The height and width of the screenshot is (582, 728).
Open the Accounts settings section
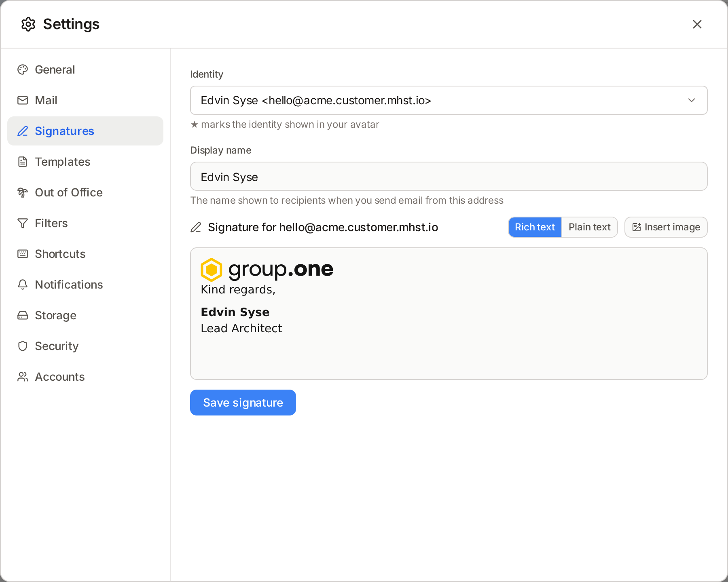(59, 377)
